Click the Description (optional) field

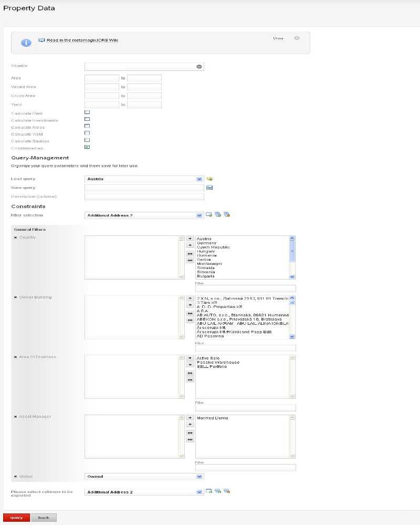click(x=144, y=197)
